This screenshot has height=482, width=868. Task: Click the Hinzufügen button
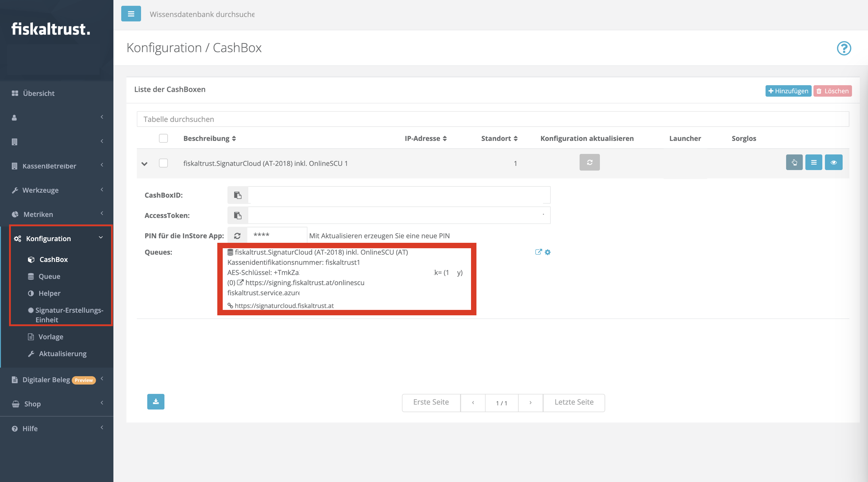[788, 91]
